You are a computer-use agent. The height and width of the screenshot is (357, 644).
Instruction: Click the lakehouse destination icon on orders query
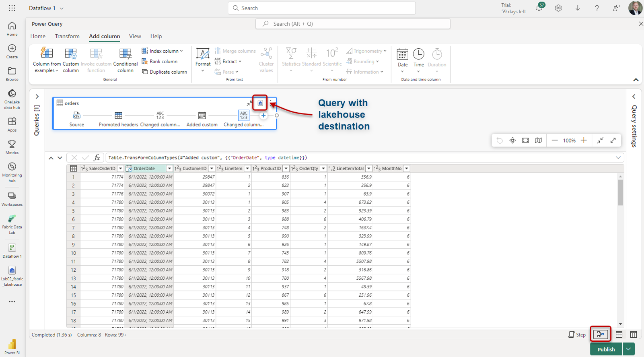coord(260,103)
